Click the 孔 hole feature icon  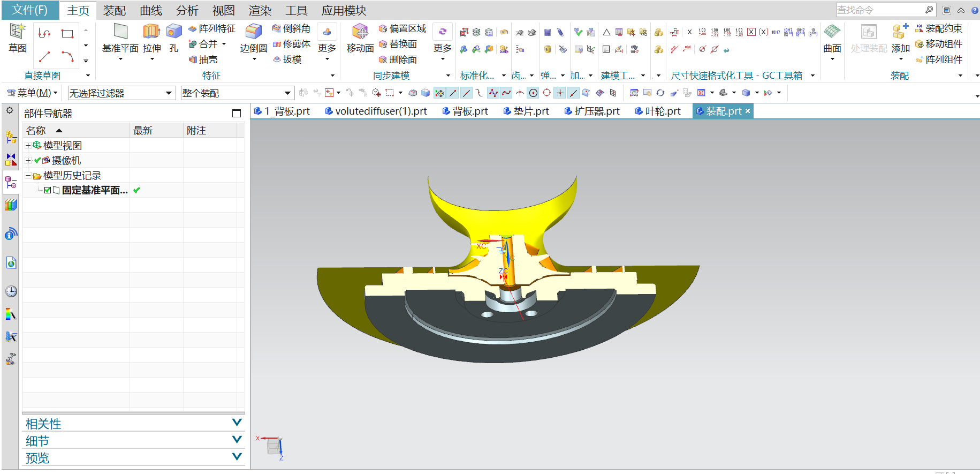pos(173,32)
